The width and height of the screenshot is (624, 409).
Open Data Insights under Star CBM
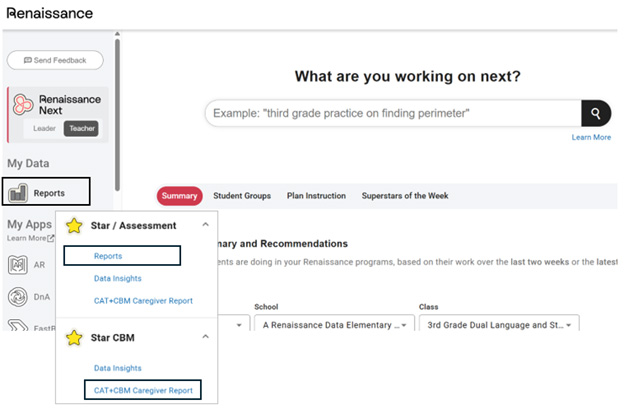118,368
